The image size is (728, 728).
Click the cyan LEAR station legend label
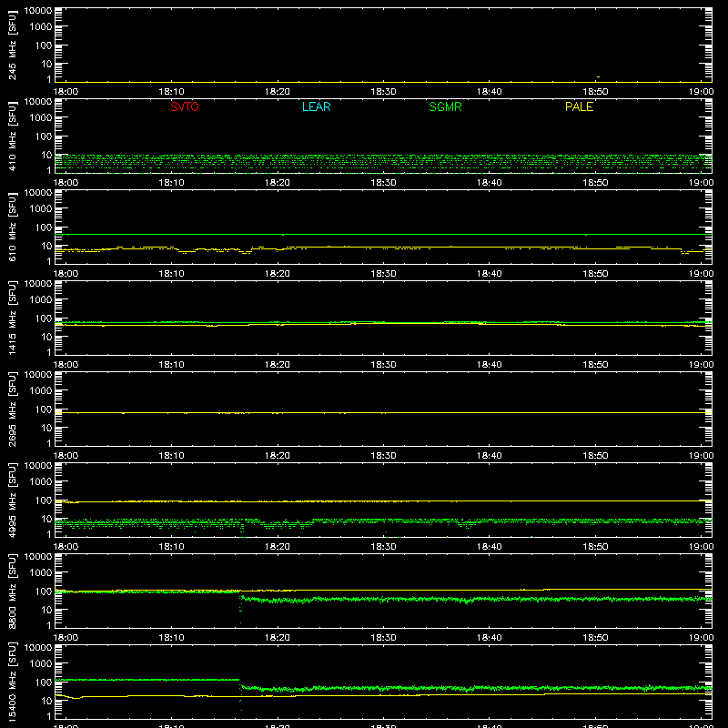click(x=316, y=106)
